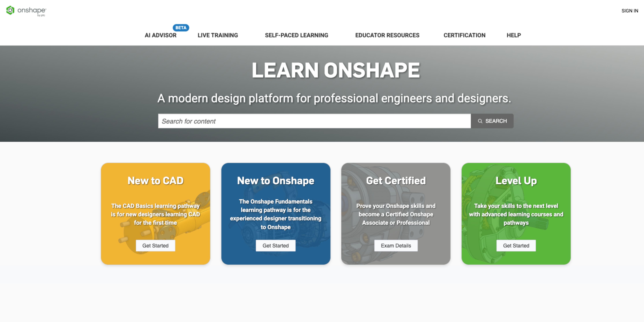Select the New to CAD card heading

click(155, 181)
